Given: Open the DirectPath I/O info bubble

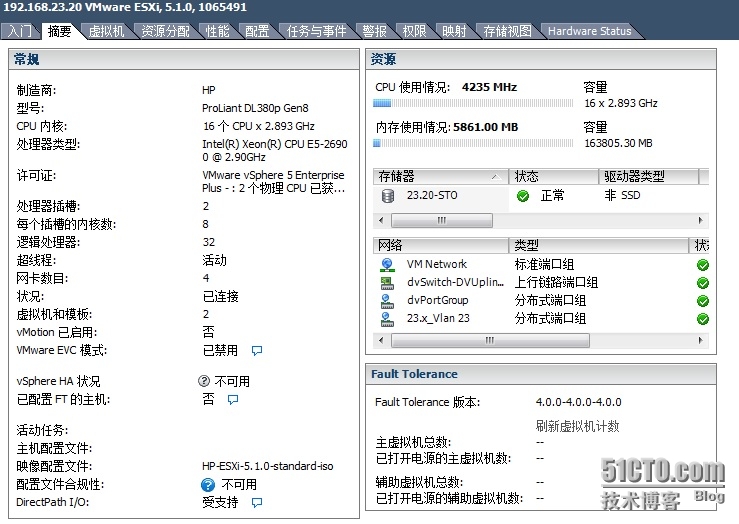Looking at the screenshot, I should 257,502.
